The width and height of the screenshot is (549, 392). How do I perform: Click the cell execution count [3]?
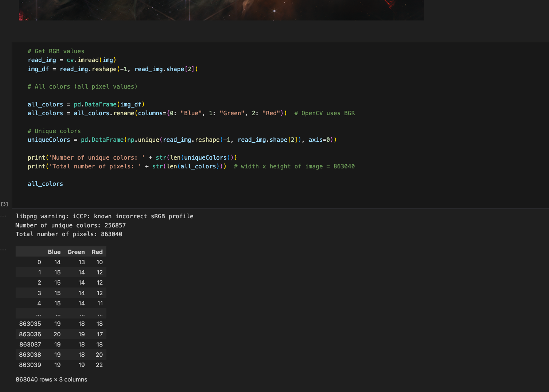point(4,204)
